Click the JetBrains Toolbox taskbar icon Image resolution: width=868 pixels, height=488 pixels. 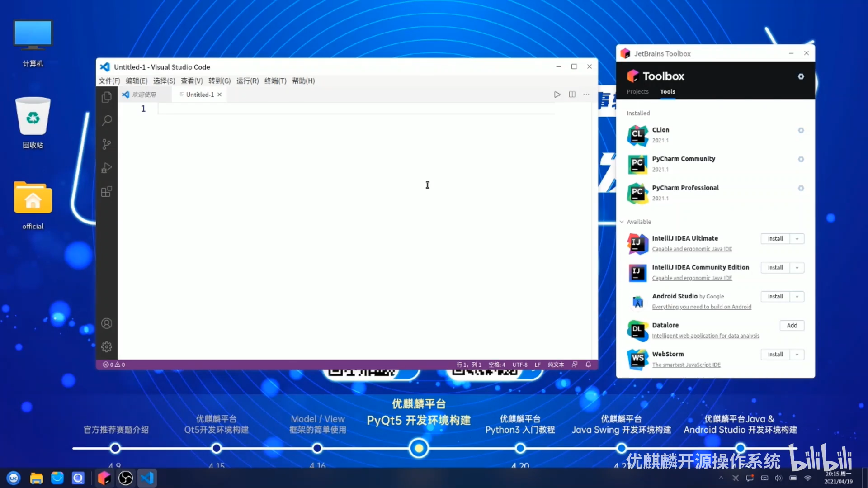[104, 478]
